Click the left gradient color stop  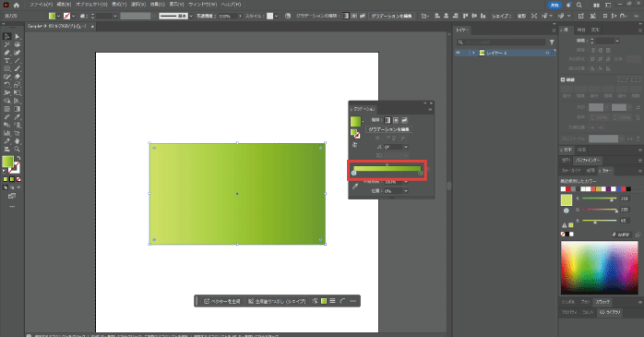[x=354, y=173]
